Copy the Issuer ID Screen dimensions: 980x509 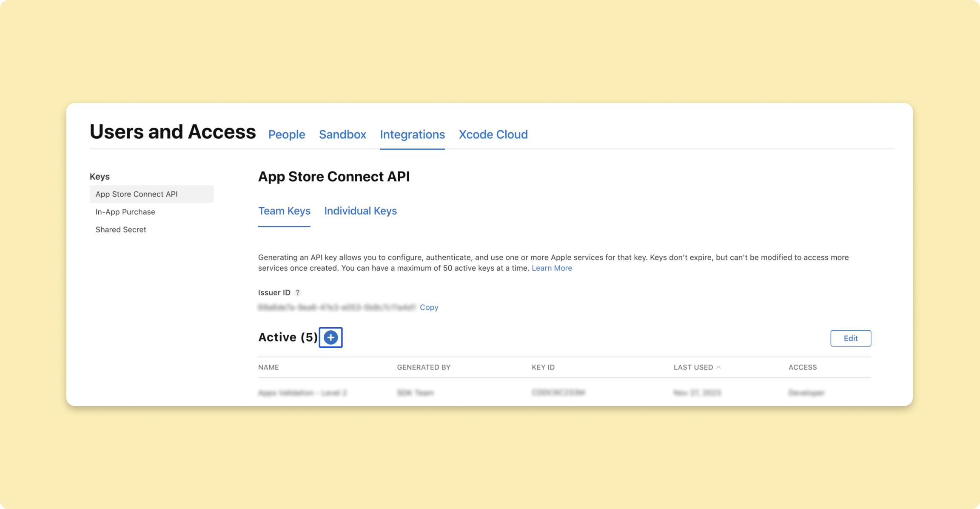point(429,307)
